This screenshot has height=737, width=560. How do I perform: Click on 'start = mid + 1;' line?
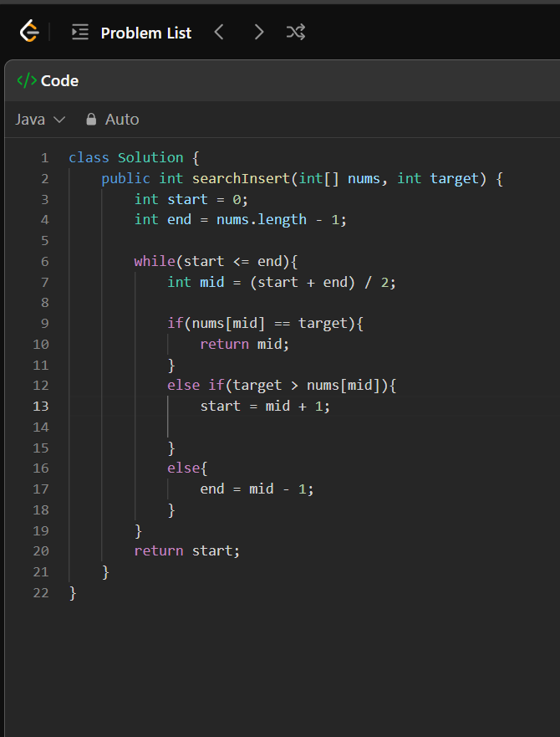pos(266,406)
